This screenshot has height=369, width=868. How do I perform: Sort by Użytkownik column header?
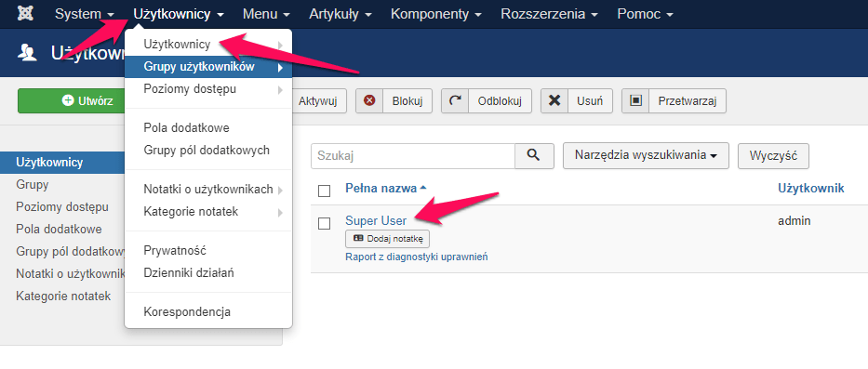811,188
